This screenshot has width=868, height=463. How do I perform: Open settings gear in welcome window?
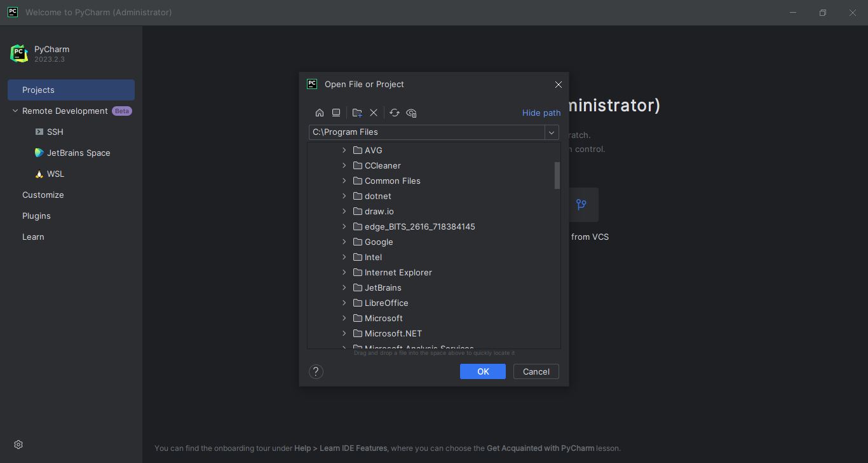[18, 445]
